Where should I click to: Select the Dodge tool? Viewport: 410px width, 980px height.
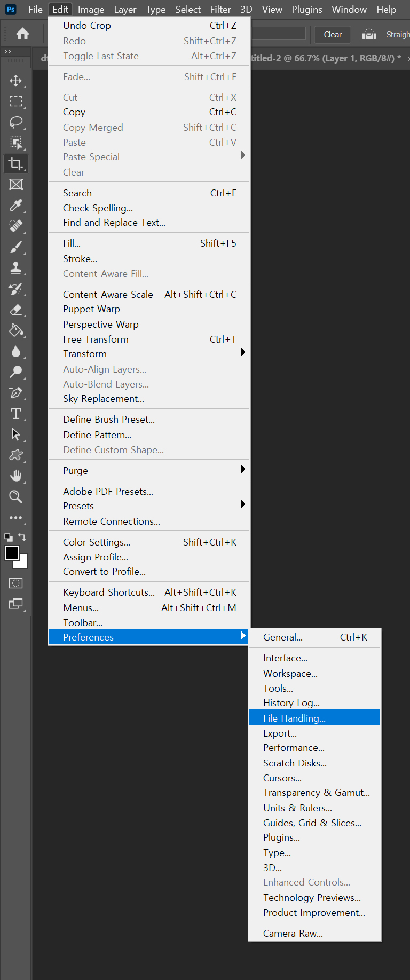(16, 372)
